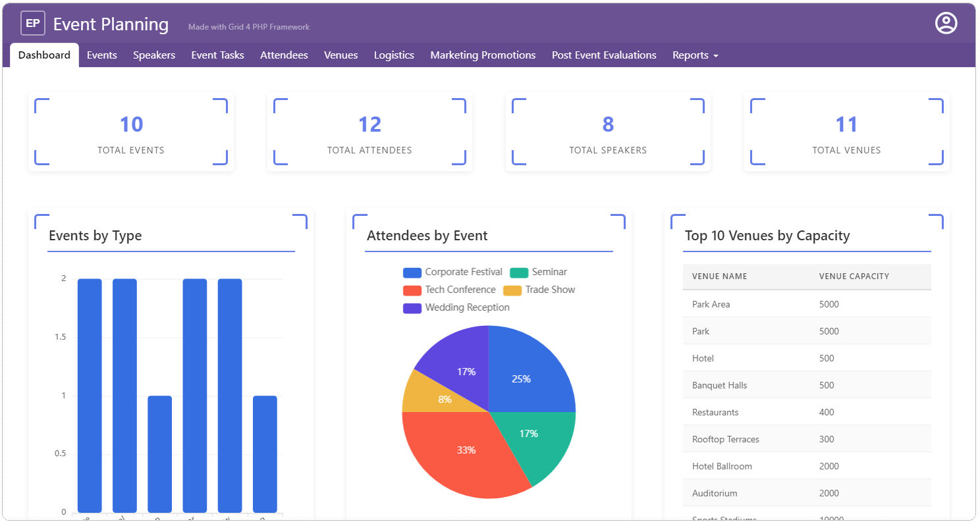Viewport: 980px width, 524px height.
Task: Click the red 33% pie slice
Action: (x=466, y=451)
